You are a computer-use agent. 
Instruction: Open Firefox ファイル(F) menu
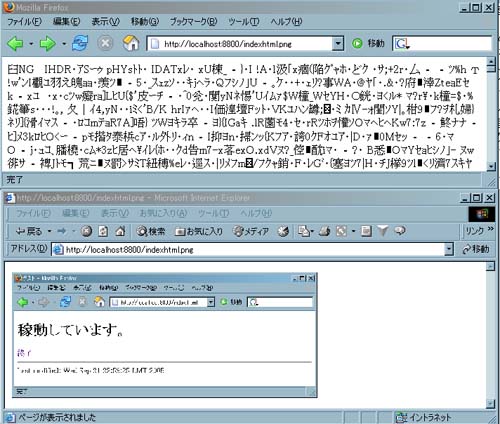click(x=24, y=22)
